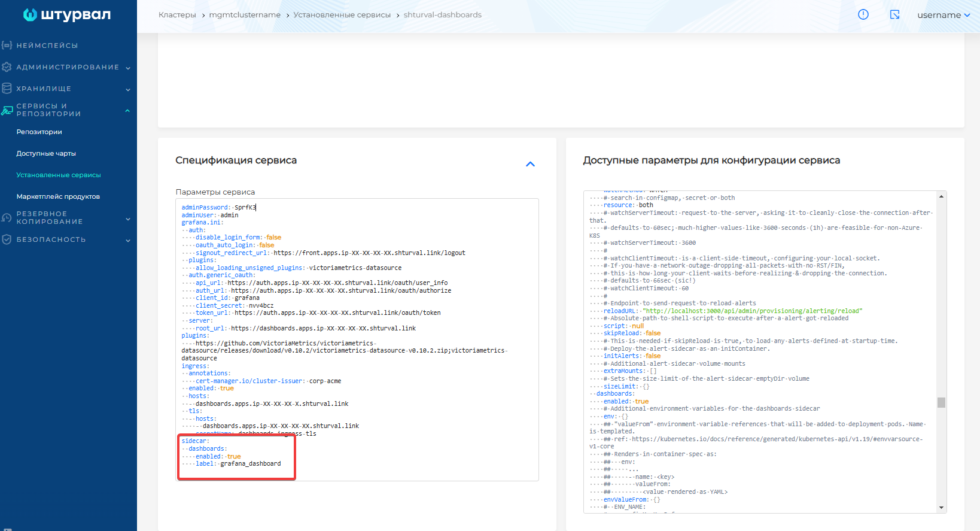Click the Резервное копирование icon
The width and height of the screenshot is (980, 531).
[7, 218]
